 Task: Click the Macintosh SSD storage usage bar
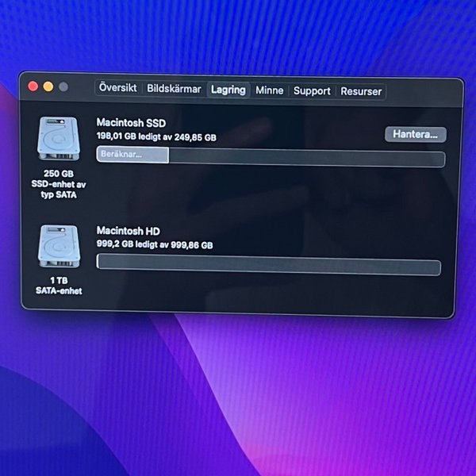tap(305, 157)
